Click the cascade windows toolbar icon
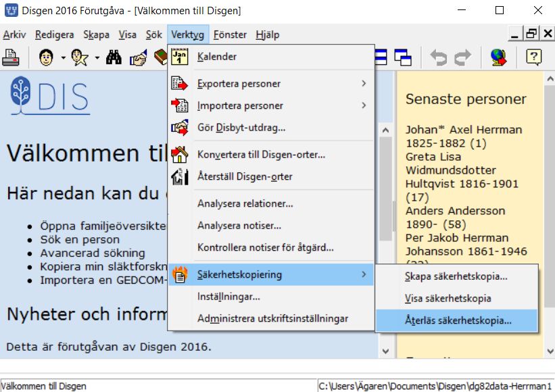This screenshot has height=392, width=555. point(403,57)
